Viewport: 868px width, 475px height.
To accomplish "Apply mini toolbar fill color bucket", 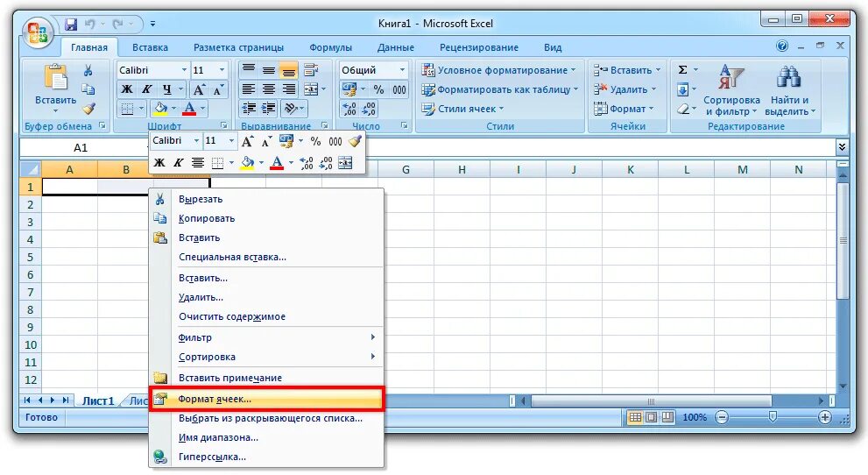I will (248, 163).
